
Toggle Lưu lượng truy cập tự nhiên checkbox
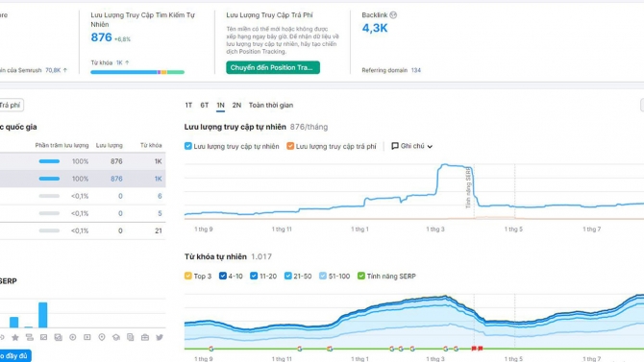pos(188,146)
